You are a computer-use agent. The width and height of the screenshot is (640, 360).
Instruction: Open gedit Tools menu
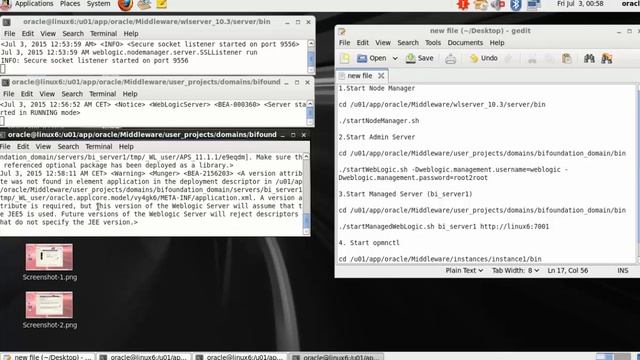tap(433, 42)
